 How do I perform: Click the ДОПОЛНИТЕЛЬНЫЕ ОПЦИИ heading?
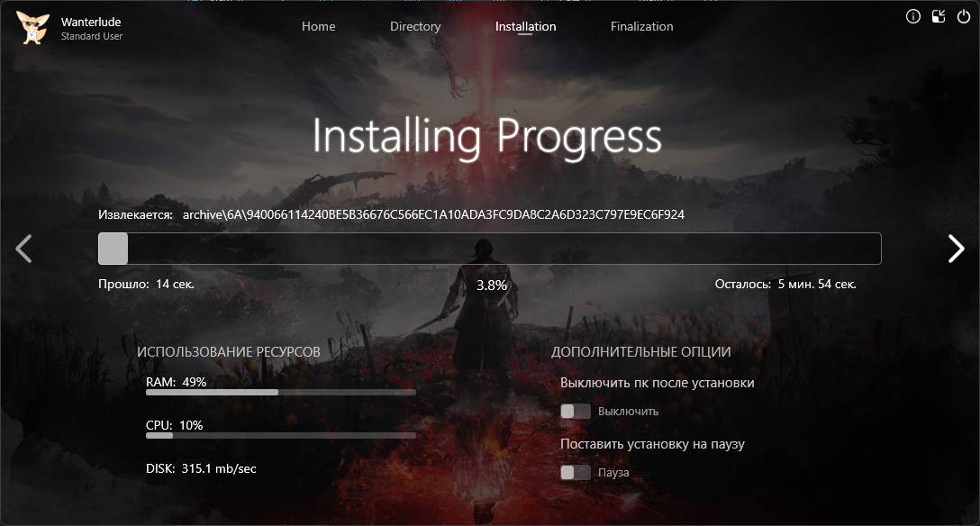click(x=641, y=351)
